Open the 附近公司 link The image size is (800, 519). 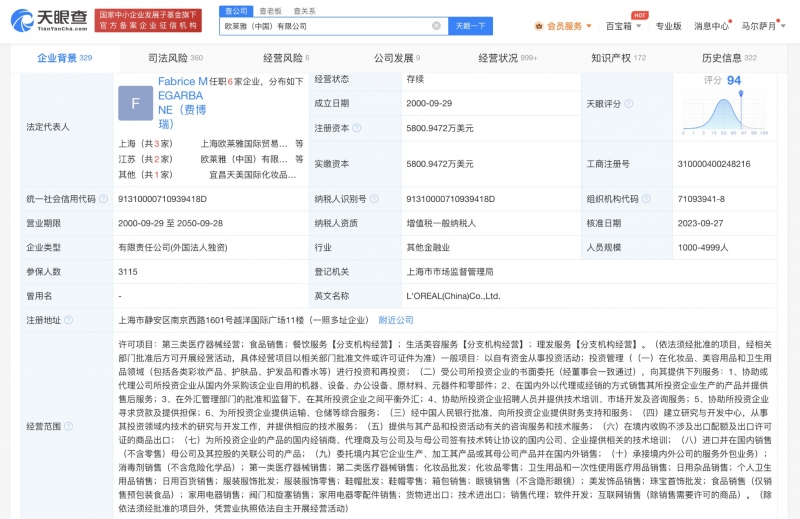tap(396, 320)
